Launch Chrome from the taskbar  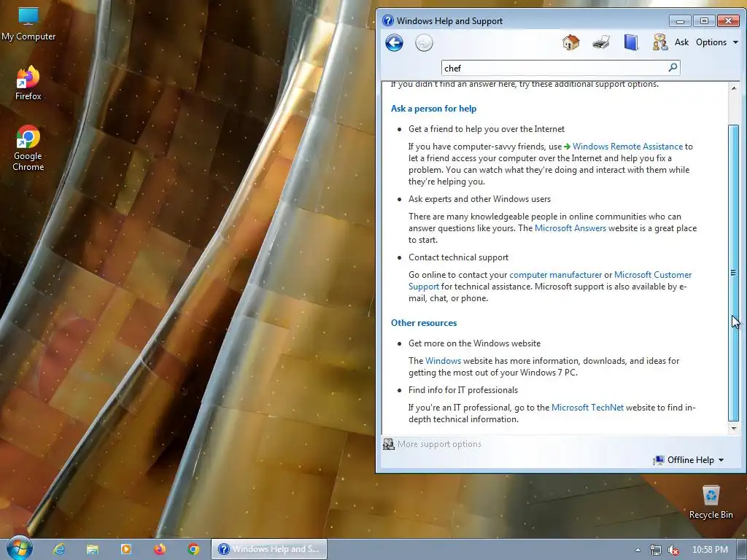pos(193,549)
